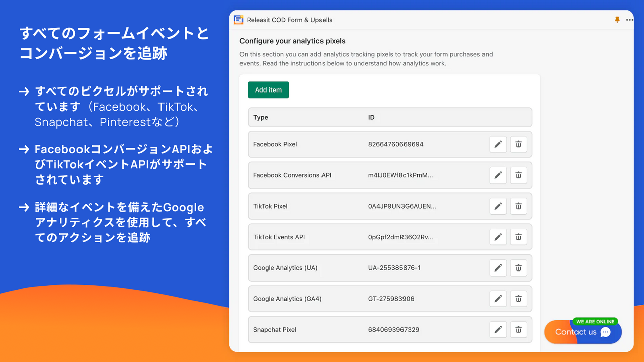The height and width of the screenshot is (362, 644).
Task: Edit the Google Analytics (GA4) entry
Action: click(x=498, y=299)
